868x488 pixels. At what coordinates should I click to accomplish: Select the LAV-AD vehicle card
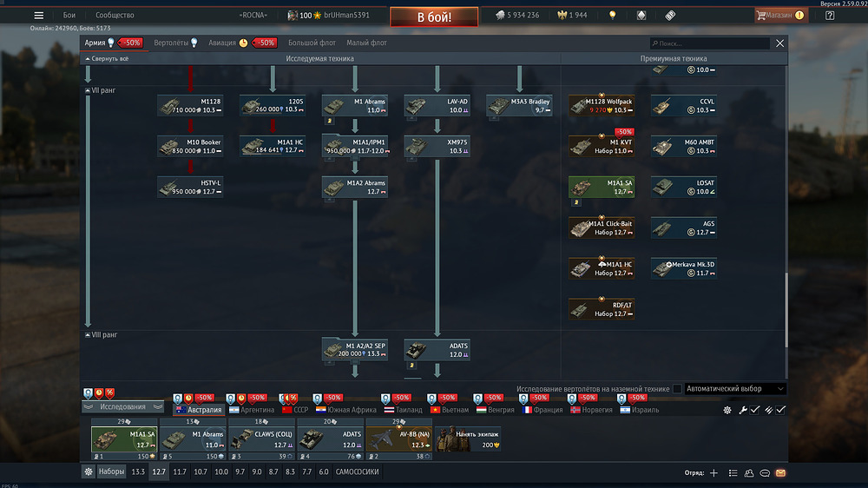click(x=437, y=106)
